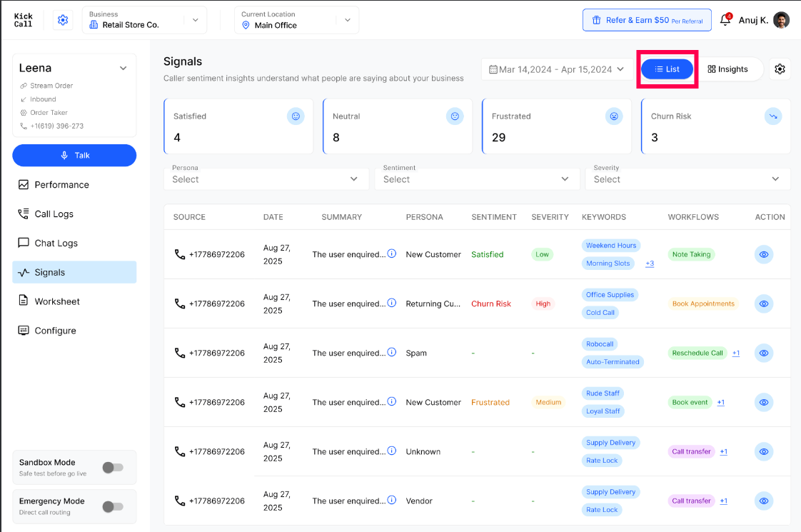Click the Rude Staff keyword tag
Image resolution: width=801 pixels, height=532 pixels.
603,393
